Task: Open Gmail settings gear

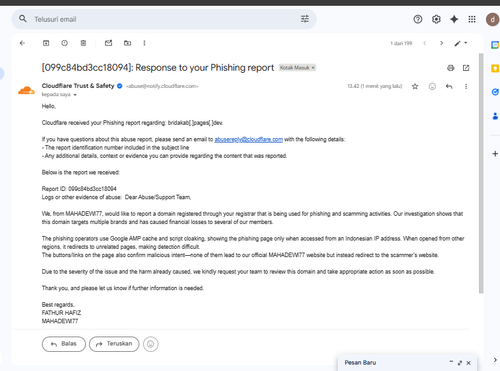Action: click(x=436, y=19)
